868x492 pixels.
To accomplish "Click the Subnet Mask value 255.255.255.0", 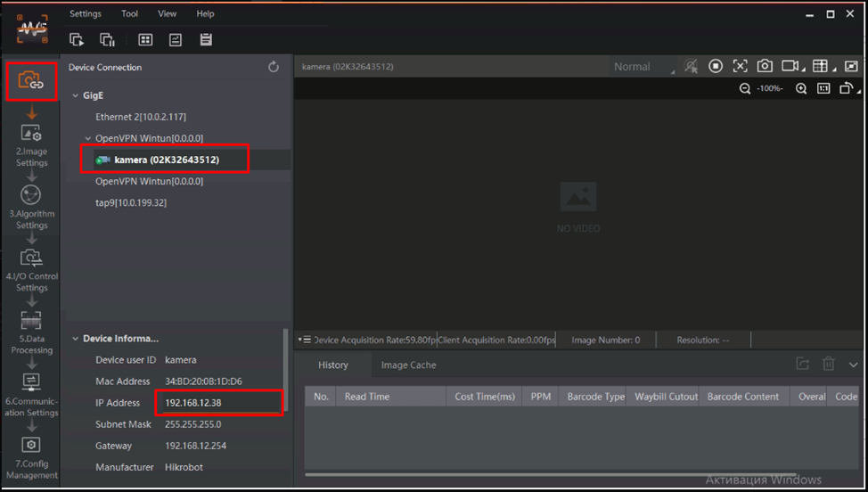I will click(192, 424).
